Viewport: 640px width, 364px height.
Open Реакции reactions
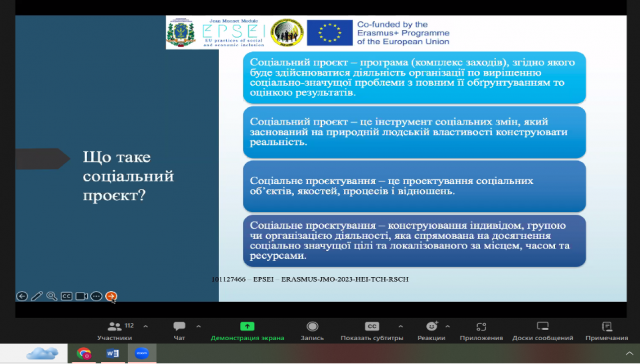[x=431, y=331]
